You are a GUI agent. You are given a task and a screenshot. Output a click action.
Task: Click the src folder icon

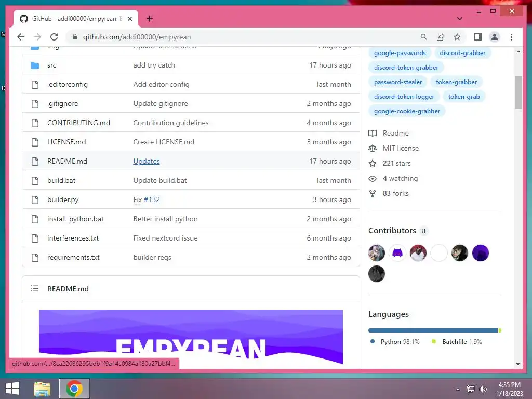tap(35, 65)
